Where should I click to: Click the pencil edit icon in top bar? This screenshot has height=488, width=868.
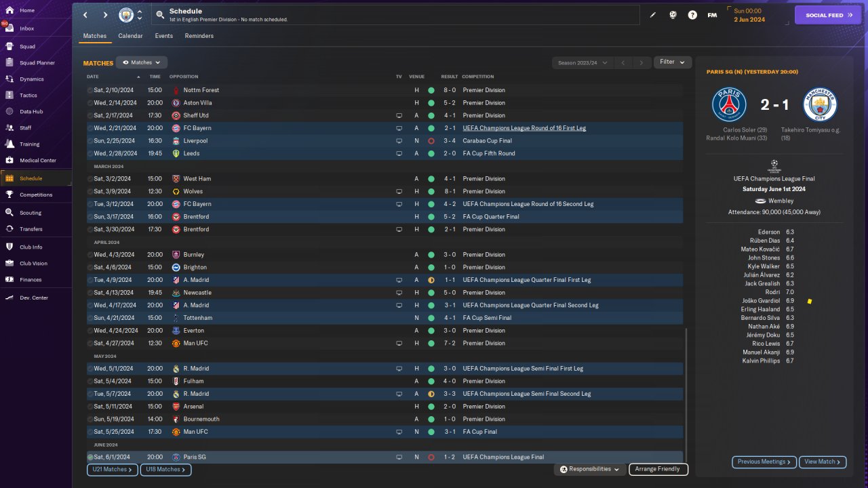tap(653, 15)
